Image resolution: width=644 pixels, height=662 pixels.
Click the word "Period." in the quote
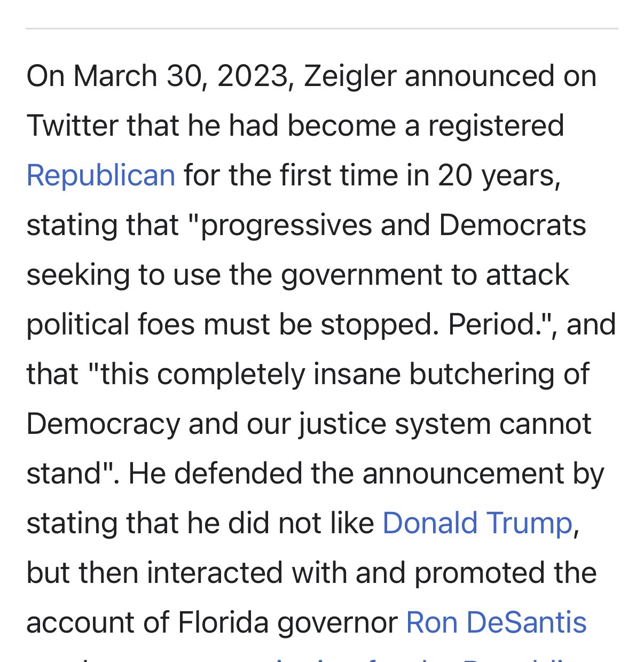(493, 324)
